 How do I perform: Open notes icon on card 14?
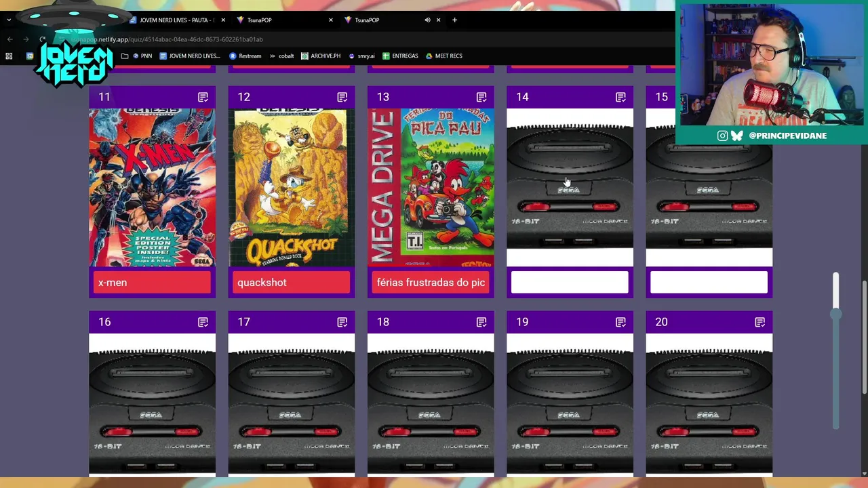620,98
